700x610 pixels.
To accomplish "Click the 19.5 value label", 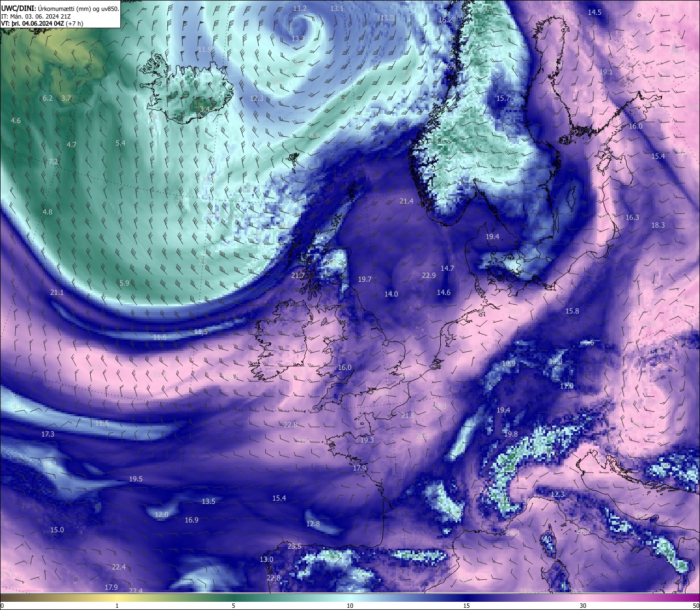I will [x=136, y=479].
